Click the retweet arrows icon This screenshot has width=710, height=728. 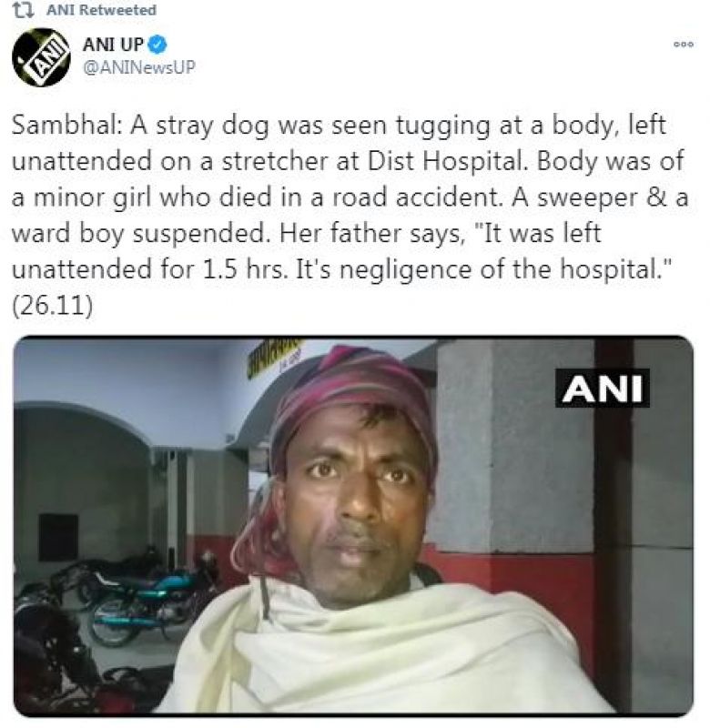tap(24, 10)
